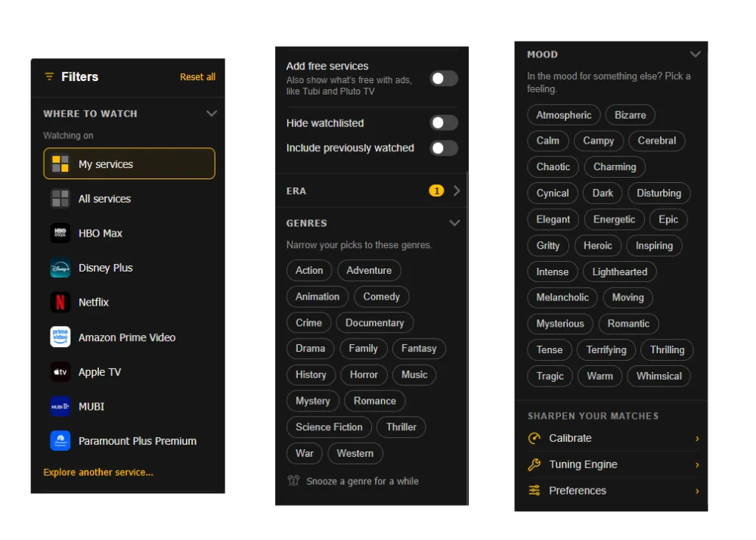Open the Preferences menu item
The width and height of the screenshot is (756, 540).
point(613,491)
